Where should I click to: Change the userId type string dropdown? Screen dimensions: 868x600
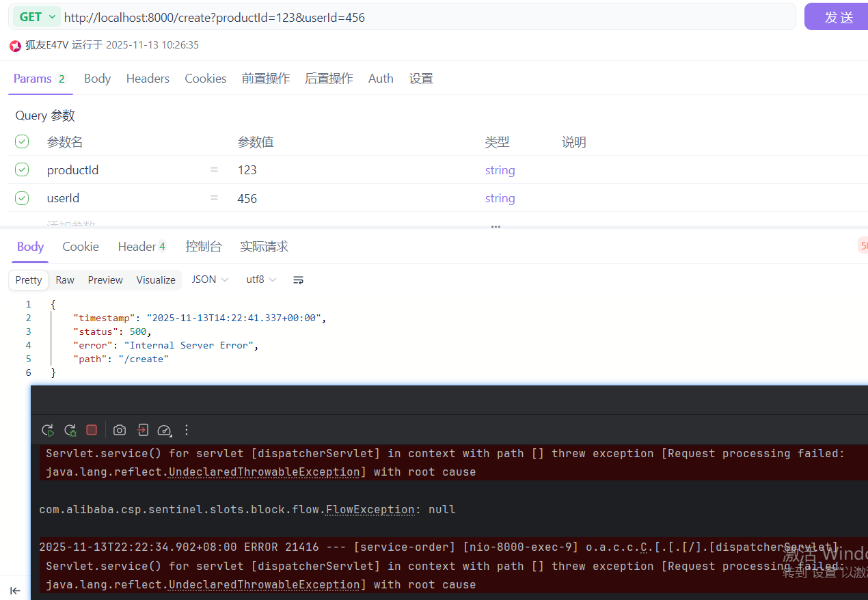[x=500, y=198]
